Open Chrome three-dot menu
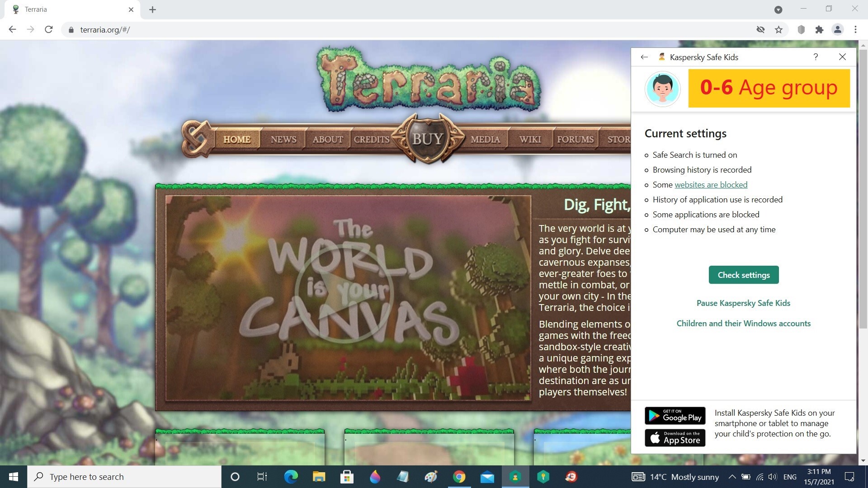The image size is (868, 488). tap(855, 30)
